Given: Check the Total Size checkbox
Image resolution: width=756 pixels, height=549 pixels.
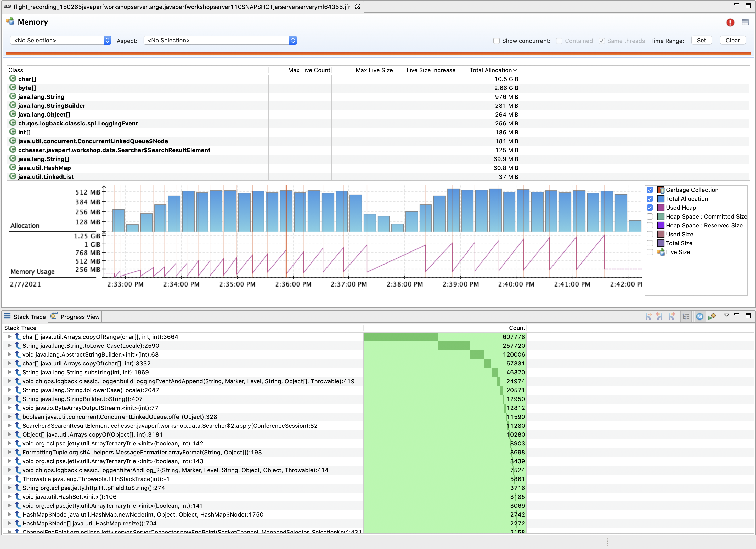Looking at the screenshot, I should point(650,243).
